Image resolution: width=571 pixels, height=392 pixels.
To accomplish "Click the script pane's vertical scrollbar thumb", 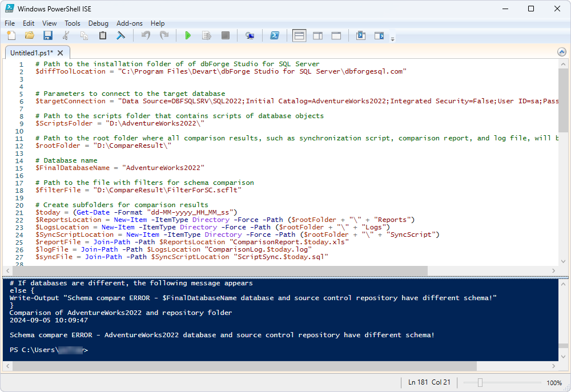I will (564, 100).
